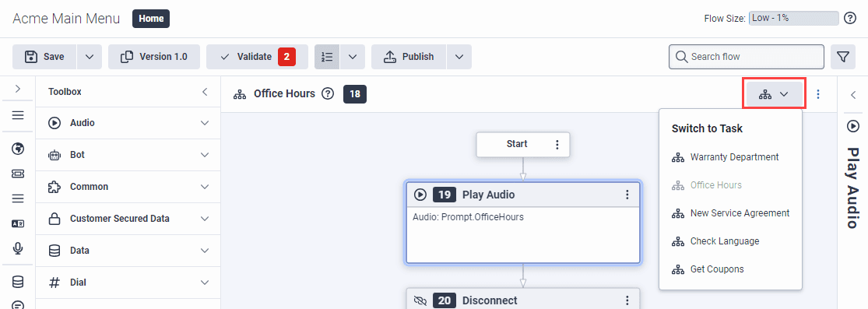Click the Customer Secured Data lock icon
The image size is (868, 309).
coord(54,219)
